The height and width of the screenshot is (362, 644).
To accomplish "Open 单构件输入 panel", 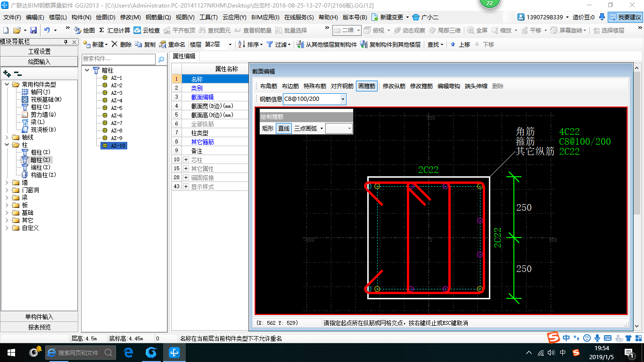I will point(39,317).
